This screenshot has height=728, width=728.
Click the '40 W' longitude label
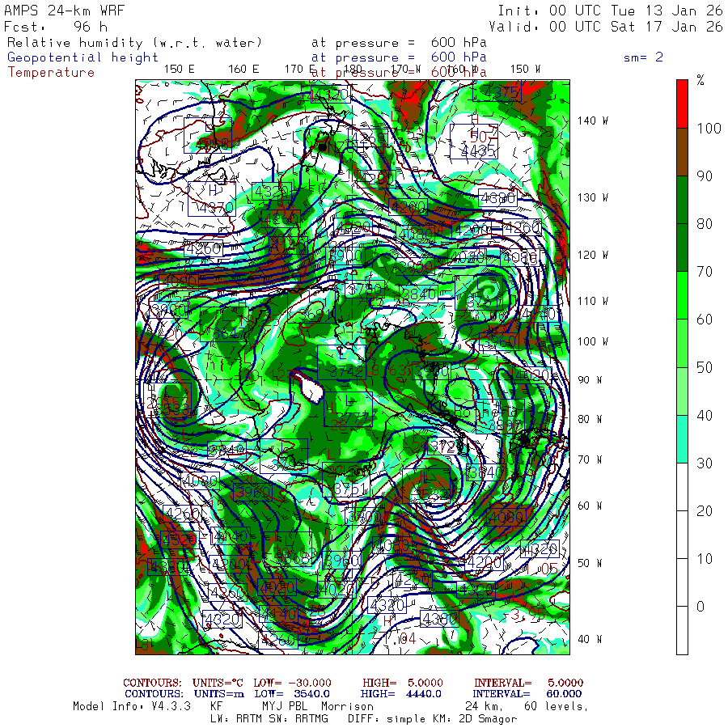click(x=590, y=639)
